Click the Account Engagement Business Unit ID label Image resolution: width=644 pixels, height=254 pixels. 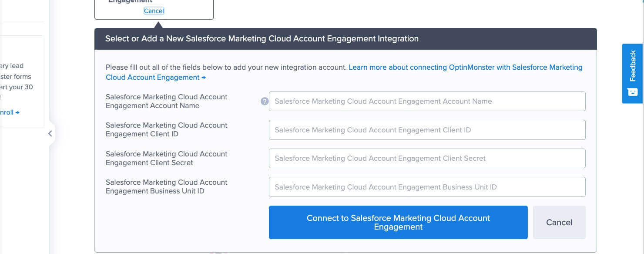click(x=166, y=186)
